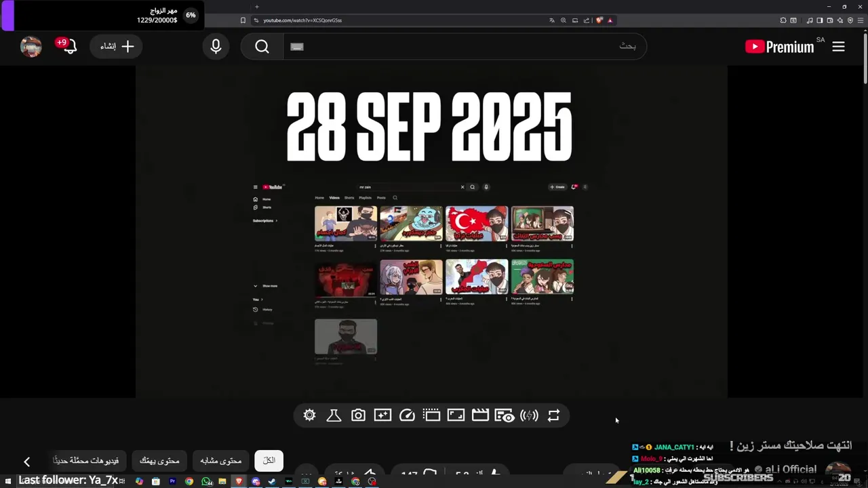The height and width of the screenshot is (488, 868).
Task: Take a screenshot with the camera icon
Action: [358, 415]
